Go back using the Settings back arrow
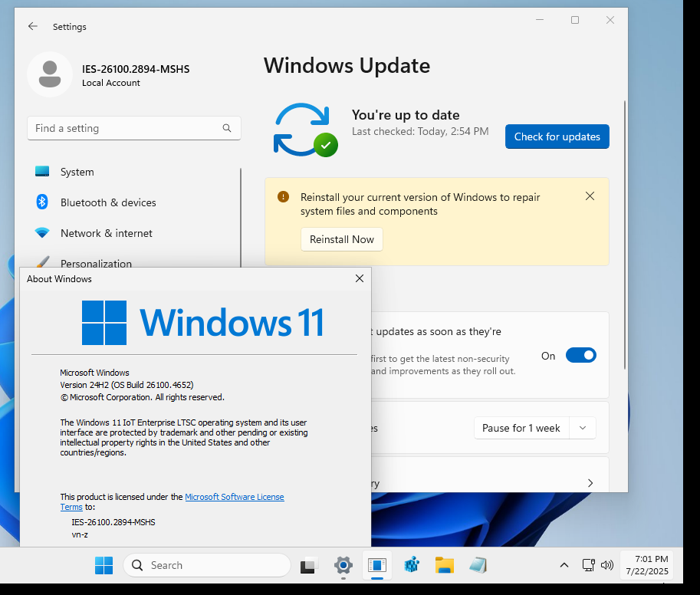 [x=33, y=26]
